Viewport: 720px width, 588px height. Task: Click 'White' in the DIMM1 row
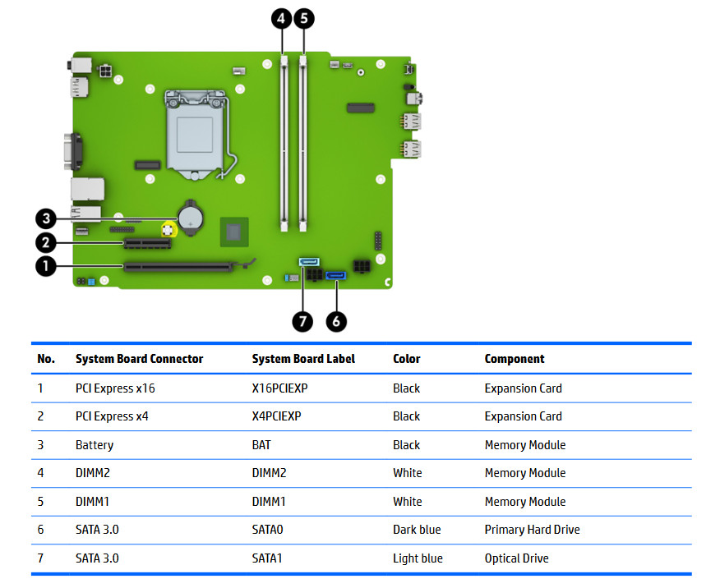[x=408, y=502]
